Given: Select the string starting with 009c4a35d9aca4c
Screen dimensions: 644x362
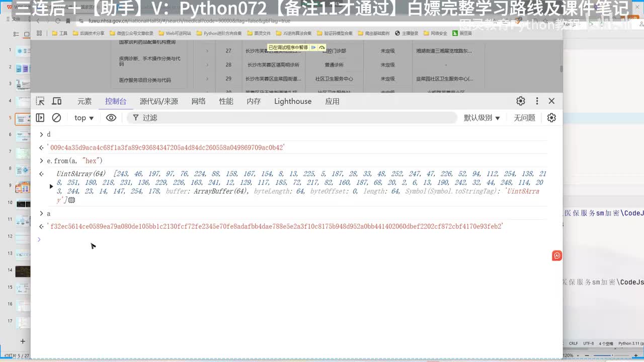Looking at the screenshot, I should tap(166, 148).
